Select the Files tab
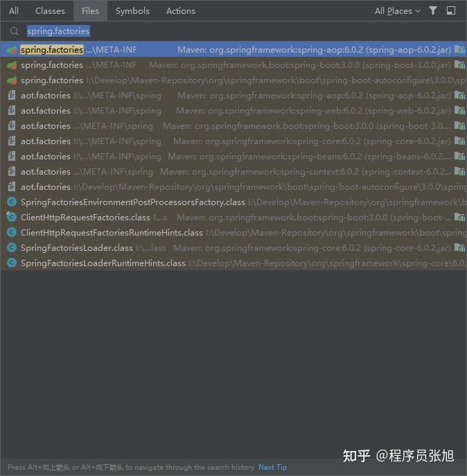 click(90, 10)
